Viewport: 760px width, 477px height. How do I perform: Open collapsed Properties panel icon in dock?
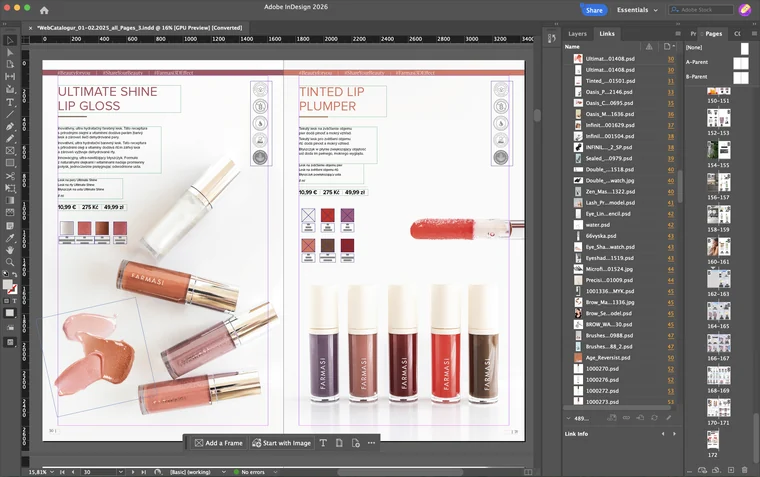552,38
